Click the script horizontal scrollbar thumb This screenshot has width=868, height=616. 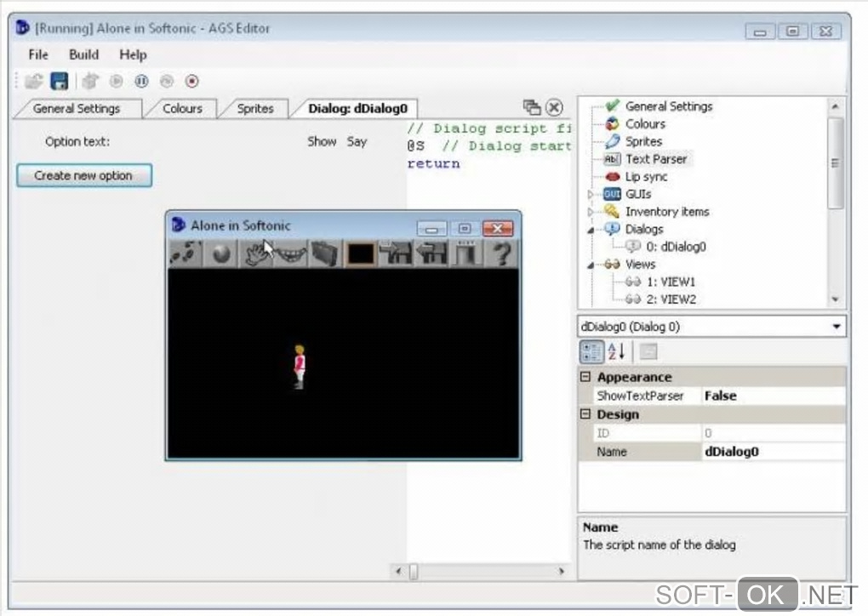414,571
